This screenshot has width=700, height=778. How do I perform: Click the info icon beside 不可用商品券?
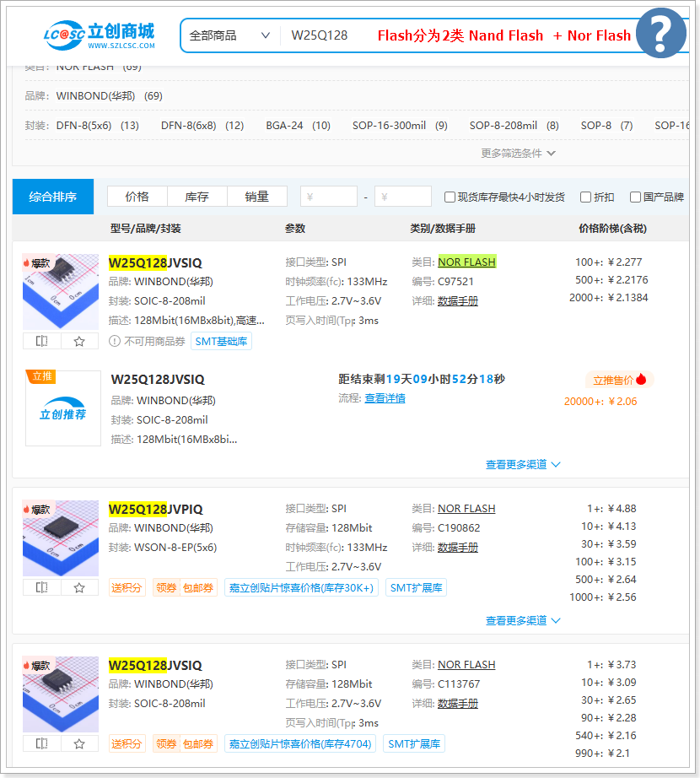point(115,341)
